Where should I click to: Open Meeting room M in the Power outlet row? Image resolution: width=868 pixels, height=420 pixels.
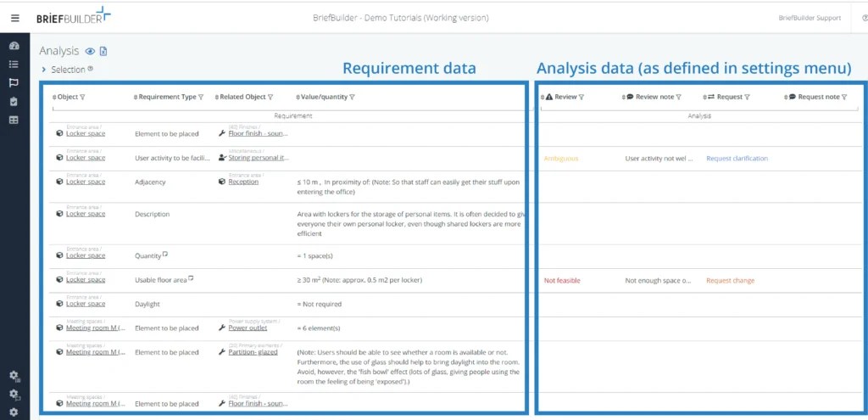(x=96, y=328)
